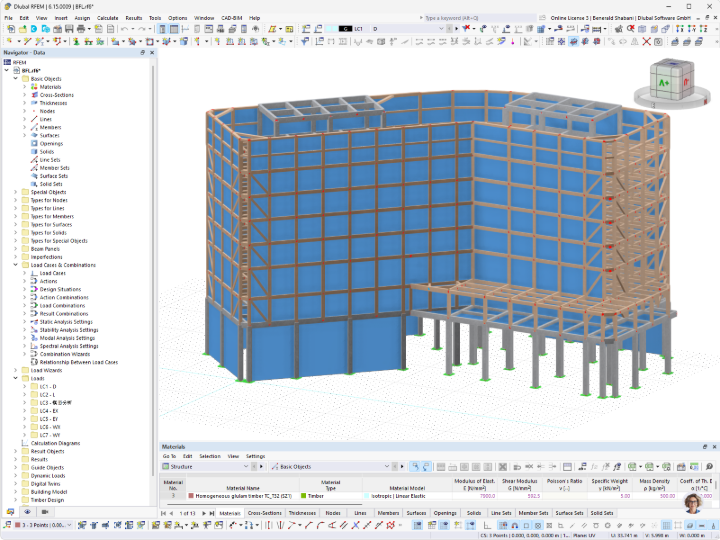
Task: Open the Basic Objects dropdown in the Materials panel
Action: (387, 467)
